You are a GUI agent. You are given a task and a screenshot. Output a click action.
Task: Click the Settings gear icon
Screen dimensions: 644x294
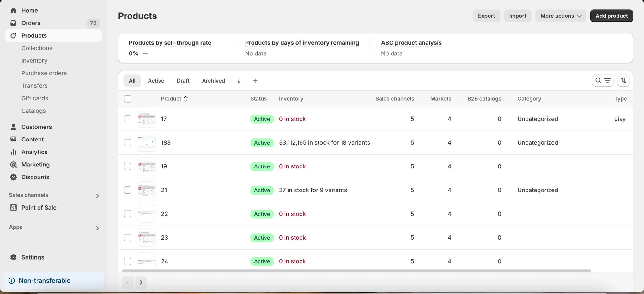point(13,257)
